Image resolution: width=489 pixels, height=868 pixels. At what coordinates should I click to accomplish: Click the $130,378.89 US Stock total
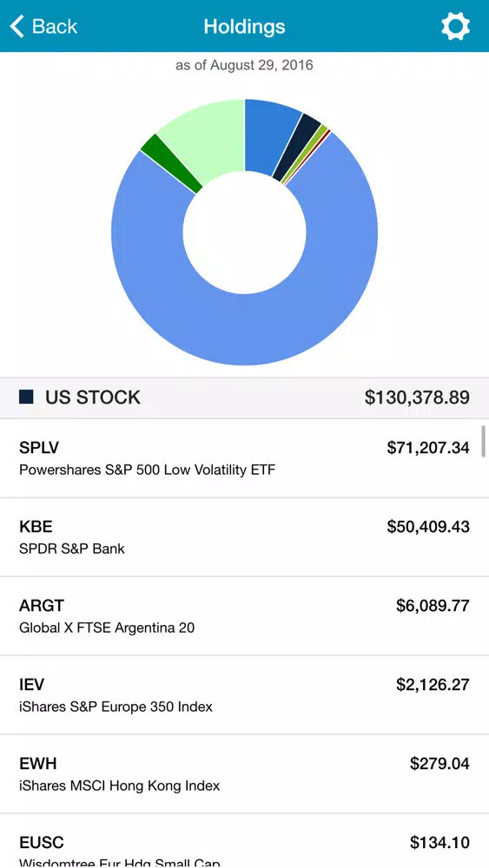pos(417,397)
